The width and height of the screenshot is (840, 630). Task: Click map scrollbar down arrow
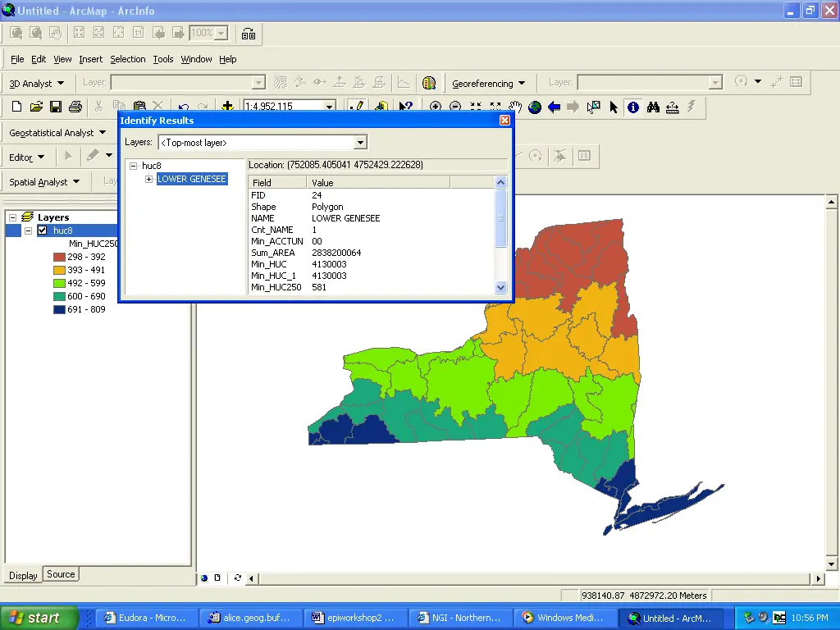click(831, 564)
